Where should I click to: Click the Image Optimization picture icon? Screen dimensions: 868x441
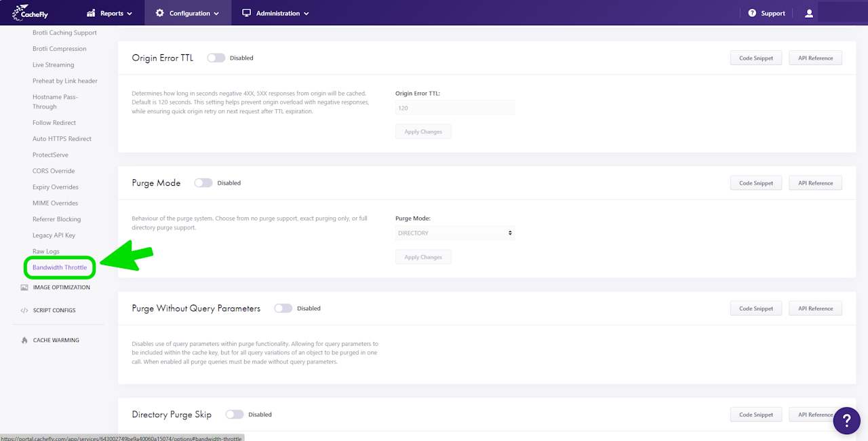[x=24, y=287]
